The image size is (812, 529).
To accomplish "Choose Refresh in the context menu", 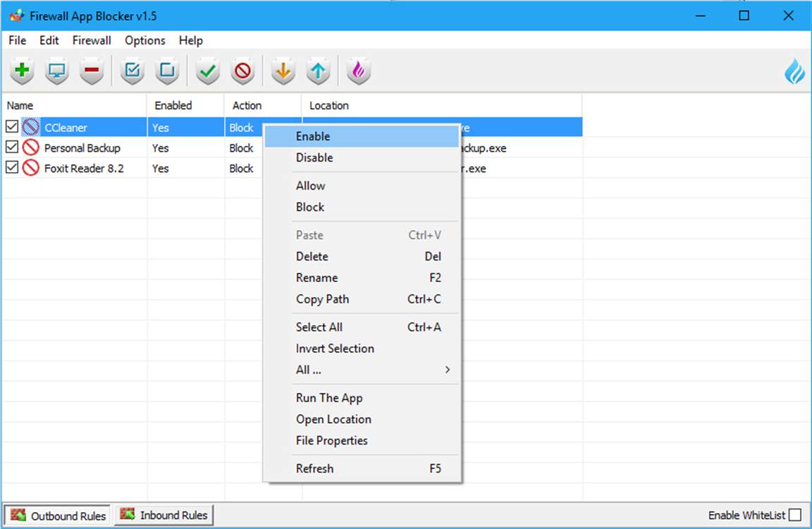I will [x=362, y=468].
